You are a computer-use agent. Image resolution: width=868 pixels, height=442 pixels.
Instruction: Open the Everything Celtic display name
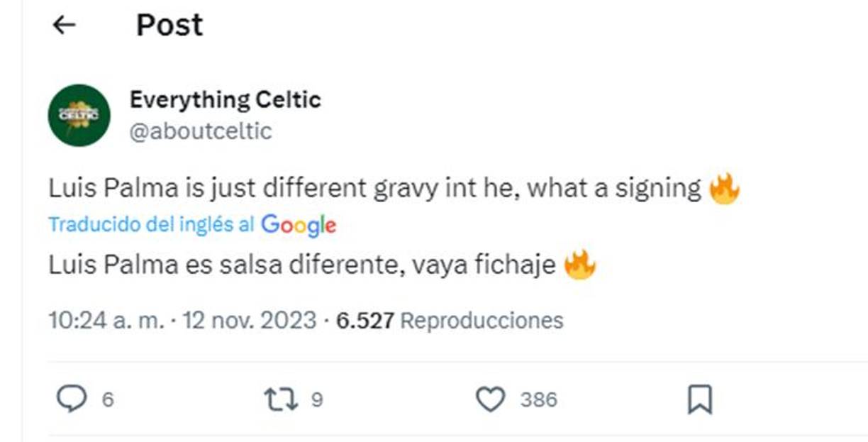pos(225,100)
